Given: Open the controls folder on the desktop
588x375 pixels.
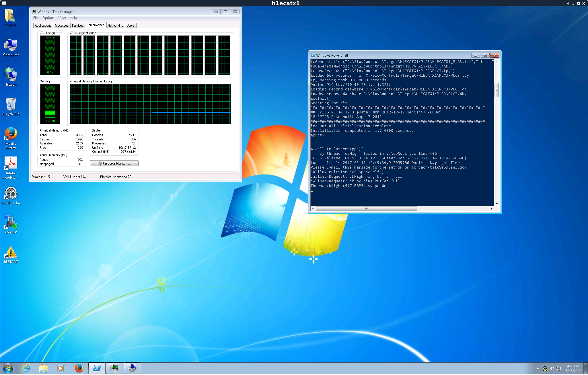Looking at the screenshot, I should [11, 18].
